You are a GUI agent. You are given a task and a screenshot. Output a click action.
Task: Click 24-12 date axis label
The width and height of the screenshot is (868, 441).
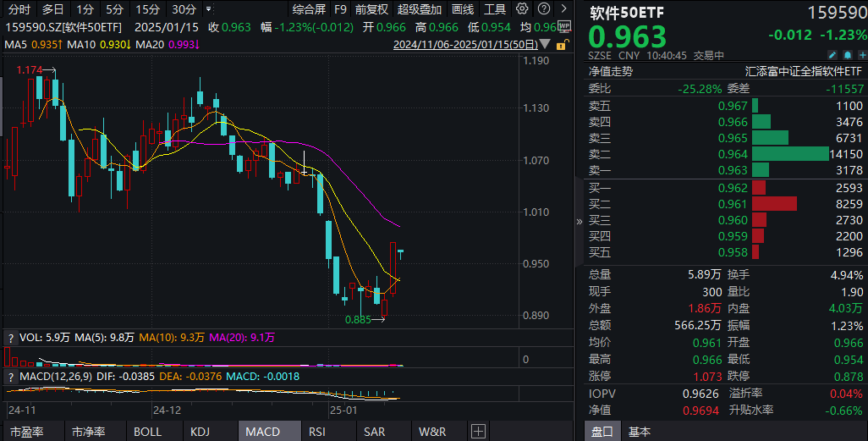168,411
